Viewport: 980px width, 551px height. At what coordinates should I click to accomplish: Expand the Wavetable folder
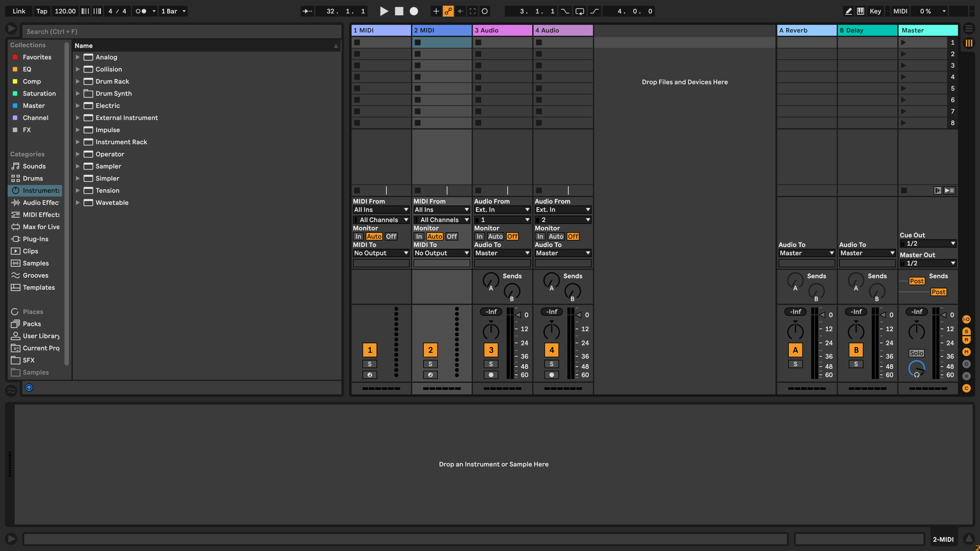coord(78,203)
